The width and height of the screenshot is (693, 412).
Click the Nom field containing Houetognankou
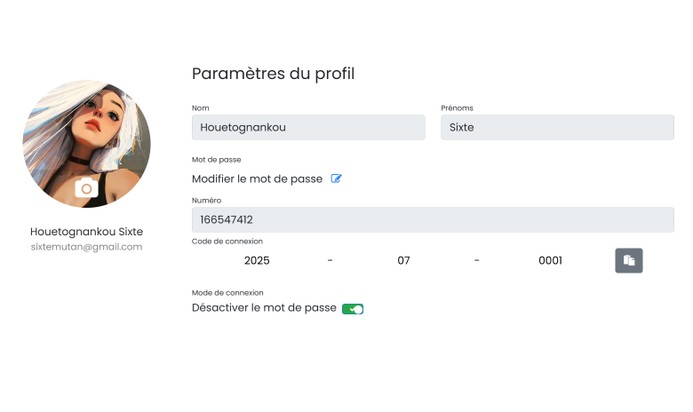(x=308, y=127)
